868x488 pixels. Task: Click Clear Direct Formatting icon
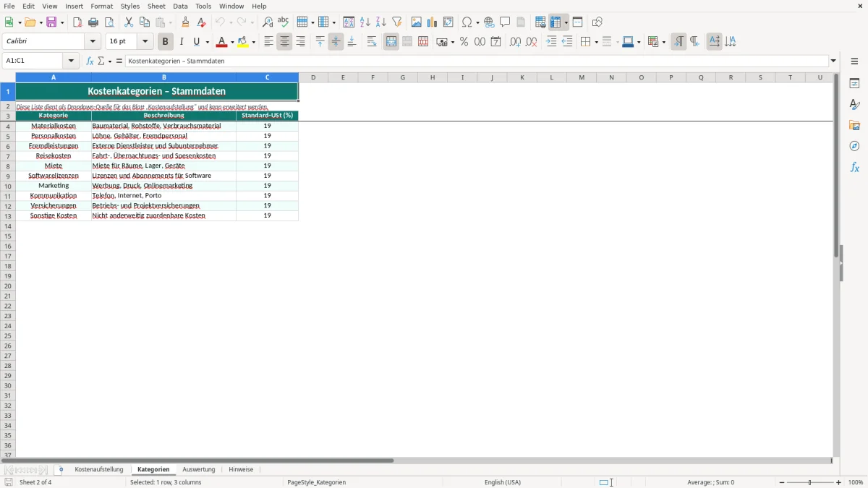(x=201, y=22)
